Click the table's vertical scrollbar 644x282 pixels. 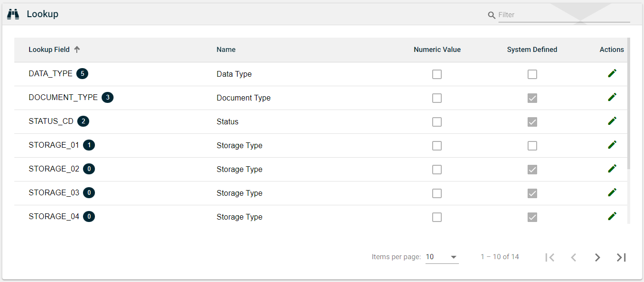pos(628,105)
